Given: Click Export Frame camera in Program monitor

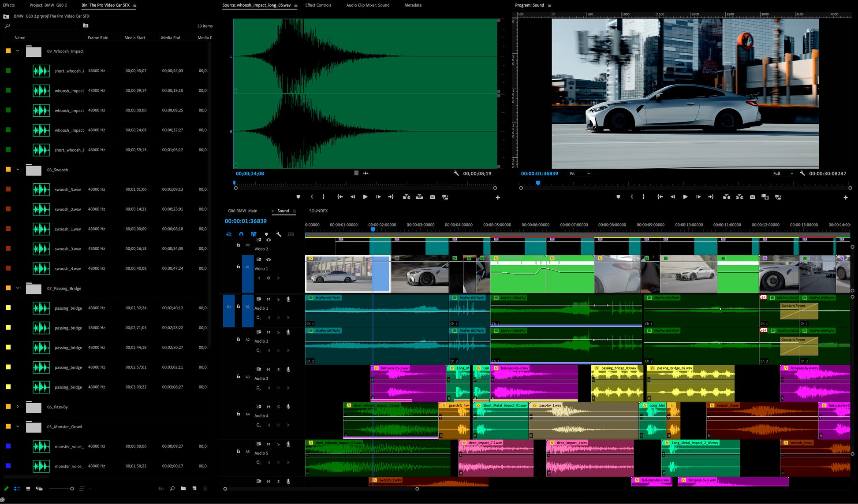Looking at the screenshot, I should (752, 197).
